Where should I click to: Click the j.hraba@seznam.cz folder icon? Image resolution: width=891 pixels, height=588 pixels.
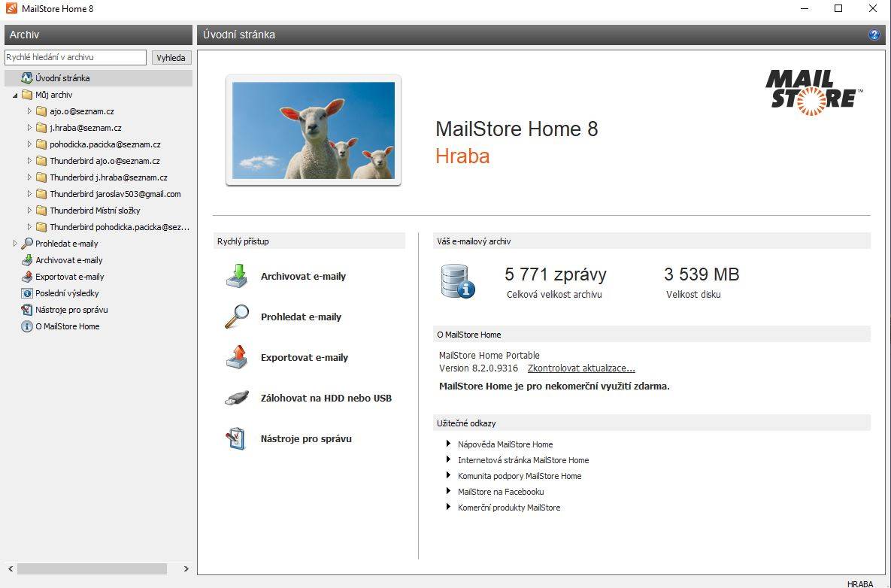(x=41, y=128)
